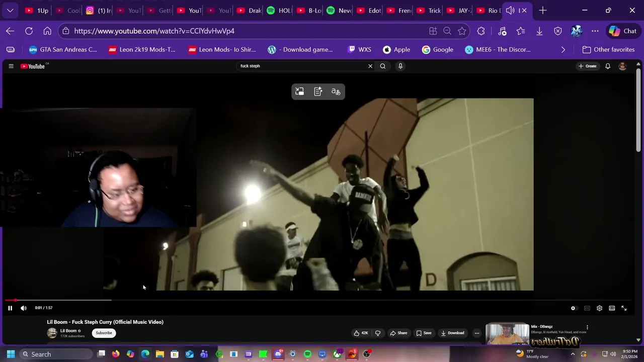
Task: Open the Lil Boom channel name link
Action: click(68, 331)
